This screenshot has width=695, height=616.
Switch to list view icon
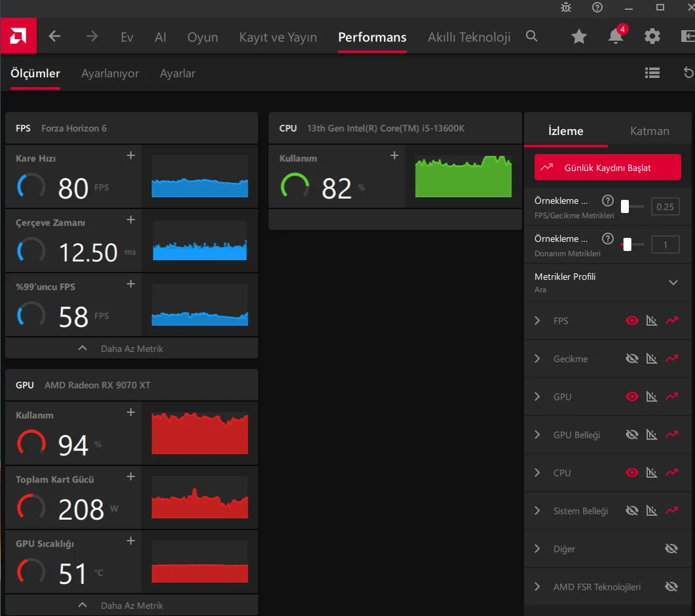[652, 73]
